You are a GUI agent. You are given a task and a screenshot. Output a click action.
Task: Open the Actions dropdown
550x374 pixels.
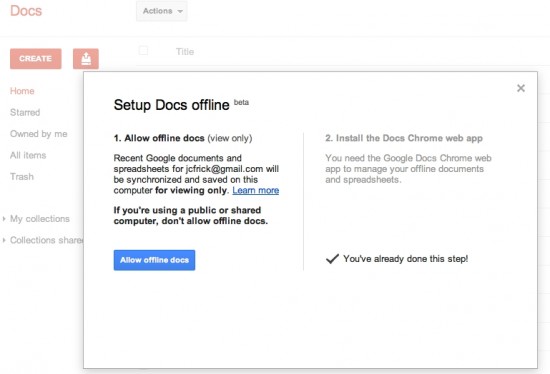tap(162, 11)
